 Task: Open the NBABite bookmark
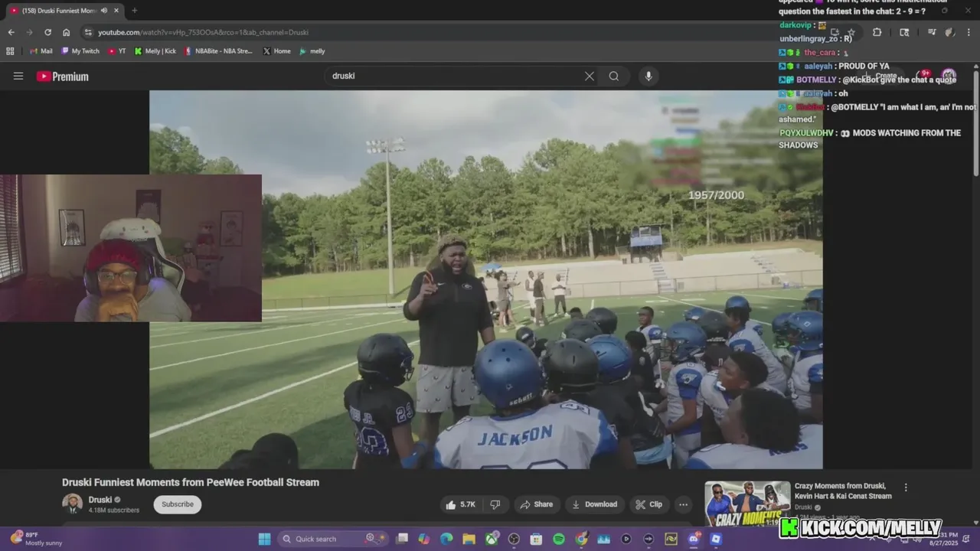click(x=218, y=51)
